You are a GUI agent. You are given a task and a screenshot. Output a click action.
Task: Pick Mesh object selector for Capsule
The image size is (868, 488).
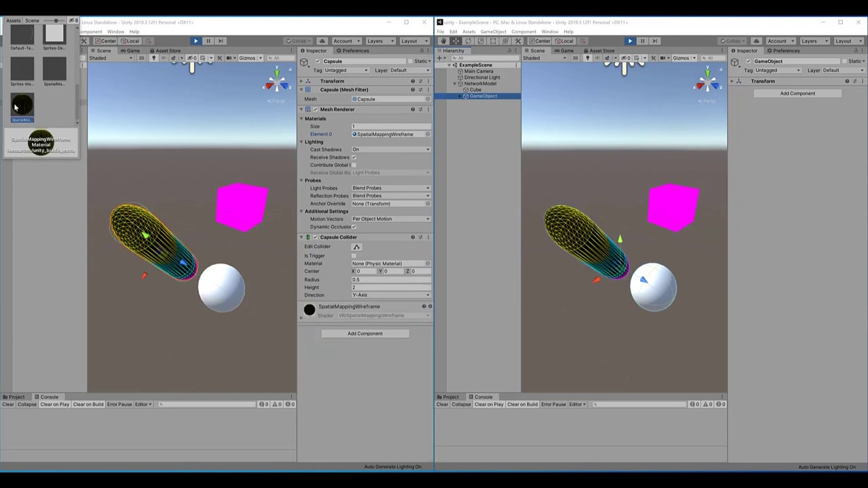tap(427, 99)
